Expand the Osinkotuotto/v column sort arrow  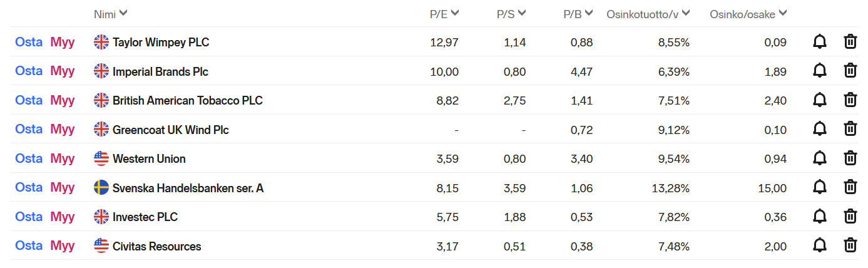click(x=687, y=13)
